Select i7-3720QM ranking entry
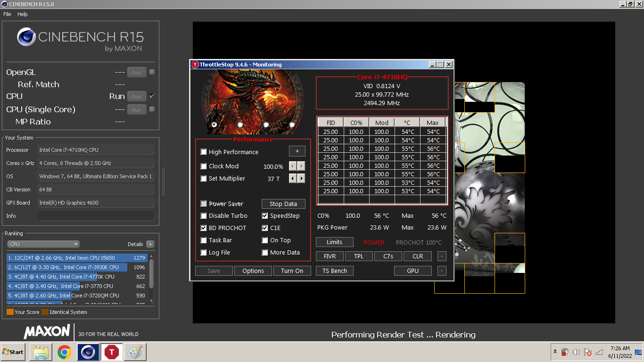Image resolution: width=644 pixels, height=362 pixels. click(77, 296)
